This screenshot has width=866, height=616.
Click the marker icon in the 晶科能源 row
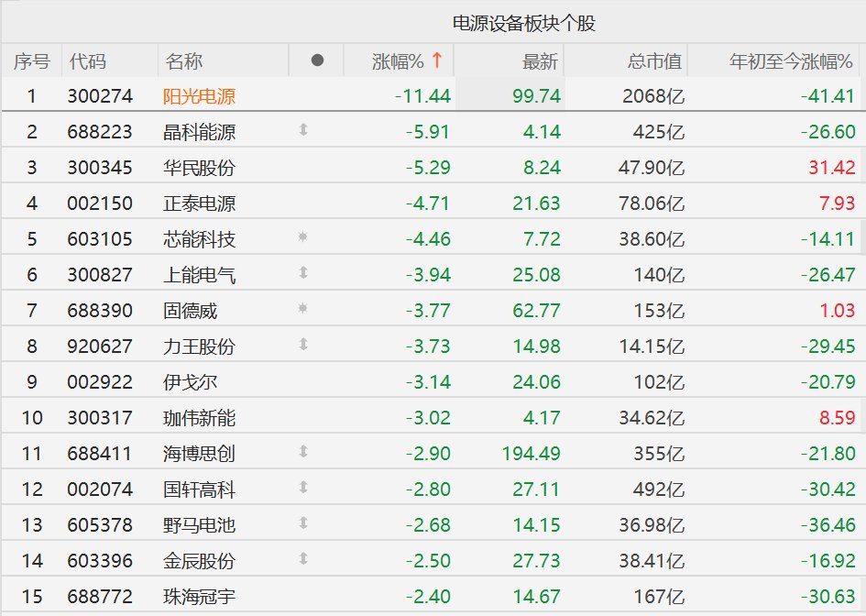[x=303, y=130]
